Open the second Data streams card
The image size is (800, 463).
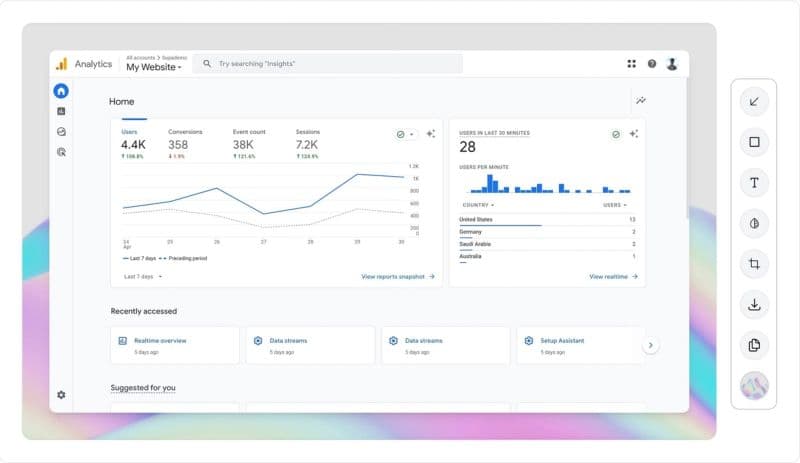(x=445, y=345)
